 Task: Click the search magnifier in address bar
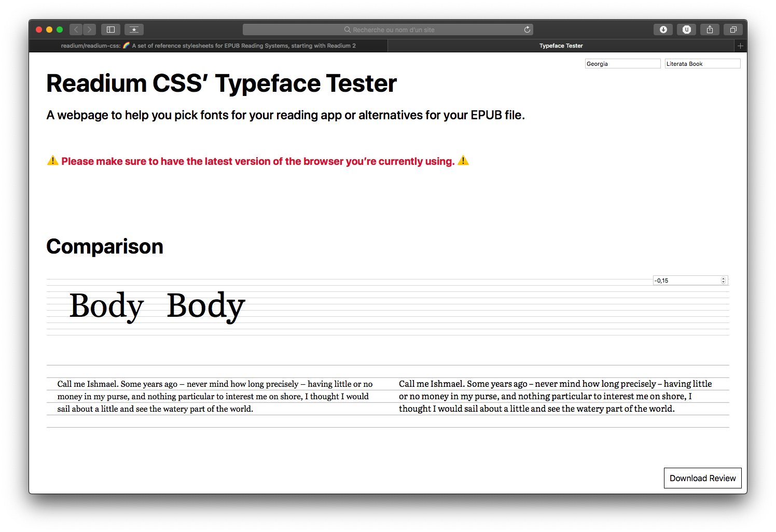[x=347, y=30]
